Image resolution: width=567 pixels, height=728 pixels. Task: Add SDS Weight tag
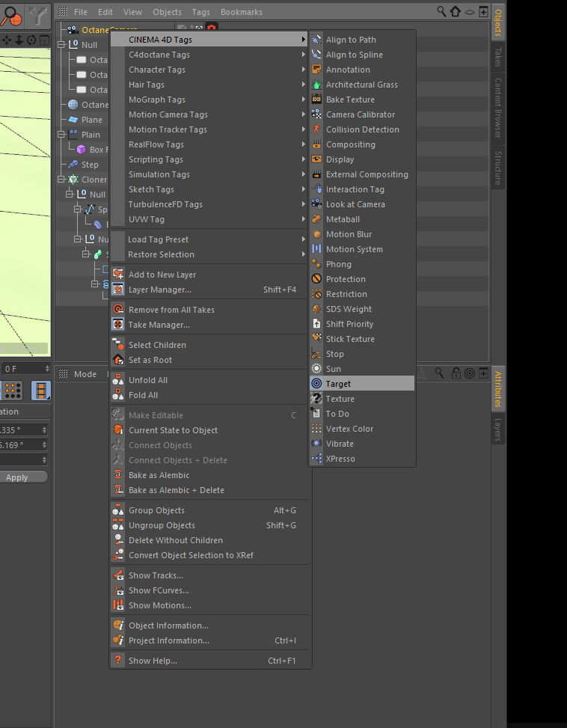pyautogui.click(x=362, y=309)
